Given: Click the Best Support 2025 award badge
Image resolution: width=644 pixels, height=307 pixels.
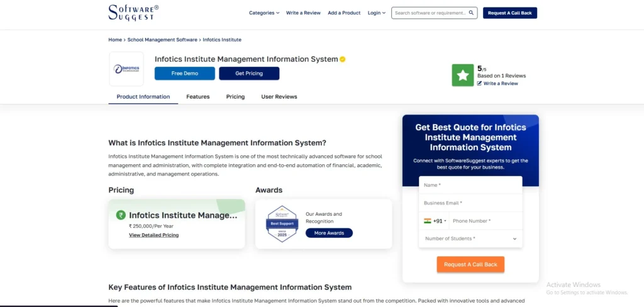Looking at the screenshot, I should point(282,224).
